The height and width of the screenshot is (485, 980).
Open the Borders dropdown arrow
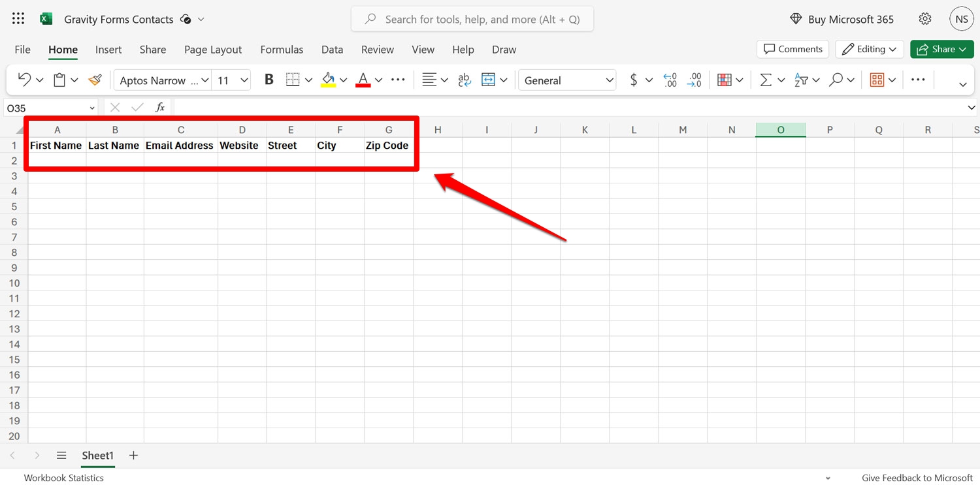(x=308, y=80)
